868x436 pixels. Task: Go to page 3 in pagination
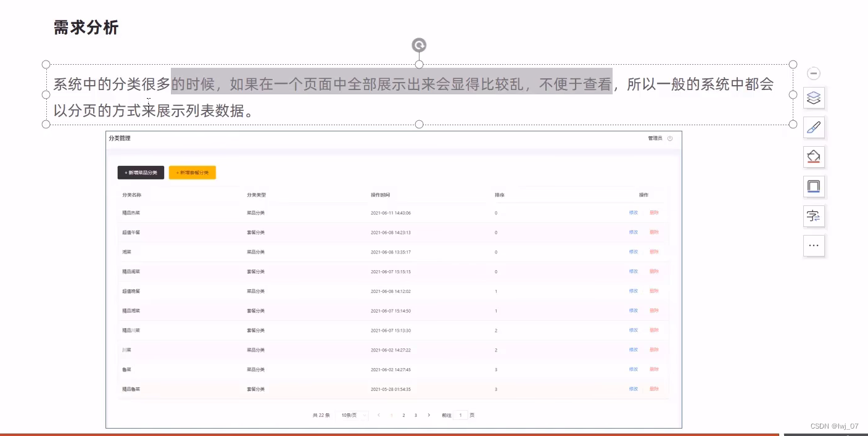416,416
